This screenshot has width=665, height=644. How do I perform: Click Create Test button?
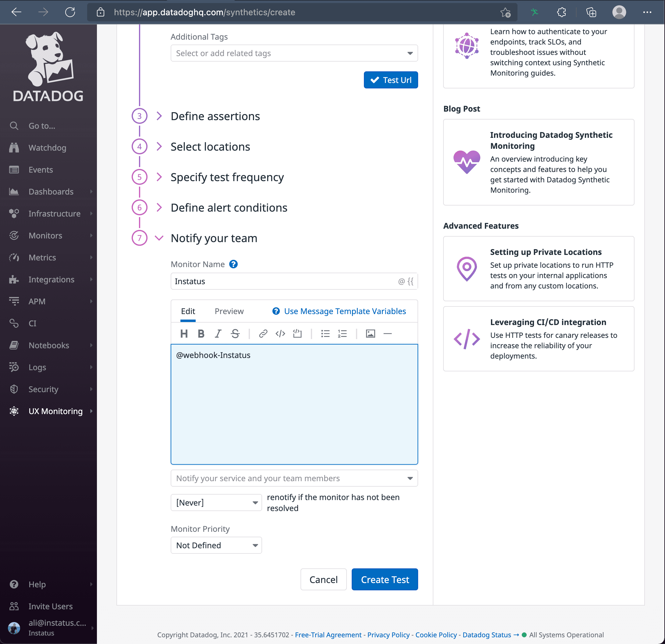pyautogui.click(x=385, y=579)
